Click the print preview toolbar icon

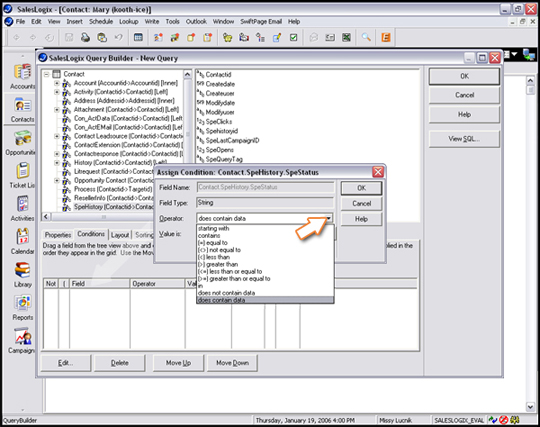[x=102, y=37]
